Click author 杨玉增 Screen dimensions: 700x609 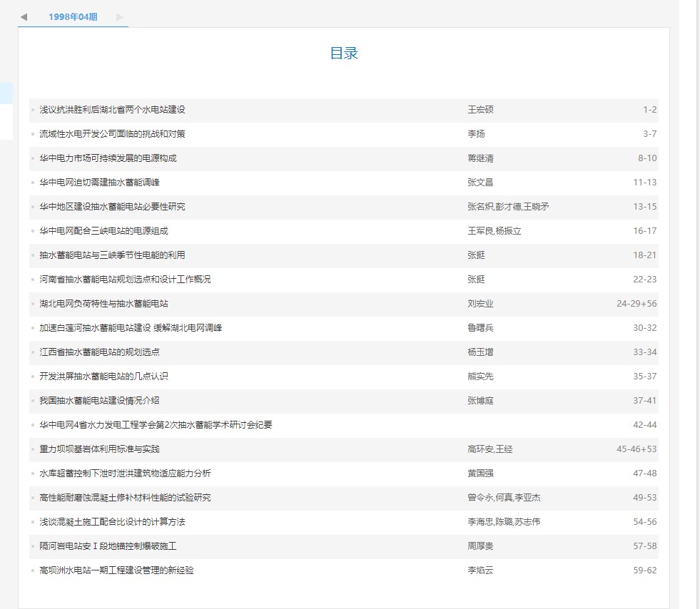tap(480, 352)
